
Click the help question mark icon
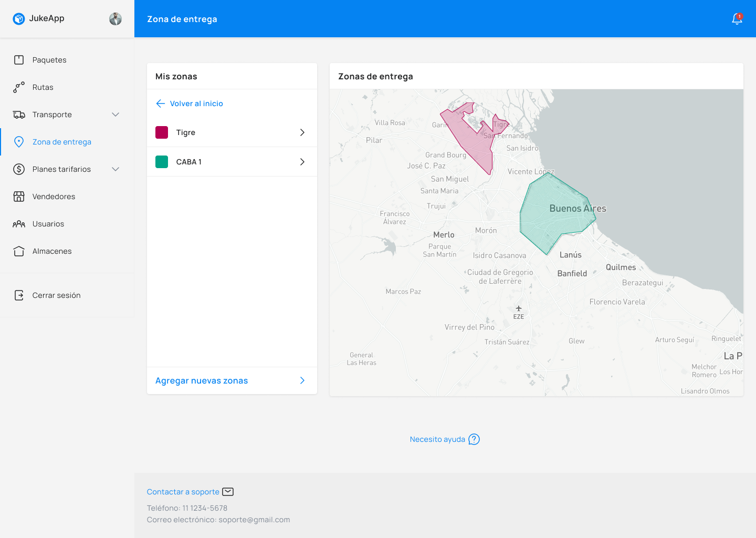pyautogui.click(x=474, y=439)
